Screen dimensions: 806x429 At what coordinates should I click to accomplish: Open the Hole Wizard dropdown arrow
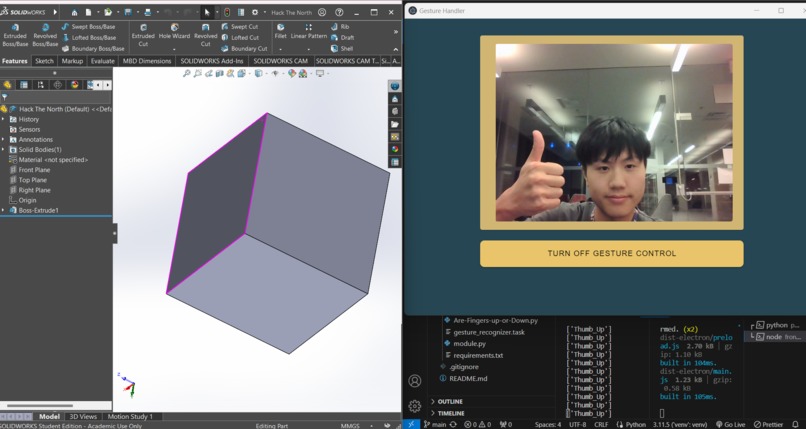[174, 49]
